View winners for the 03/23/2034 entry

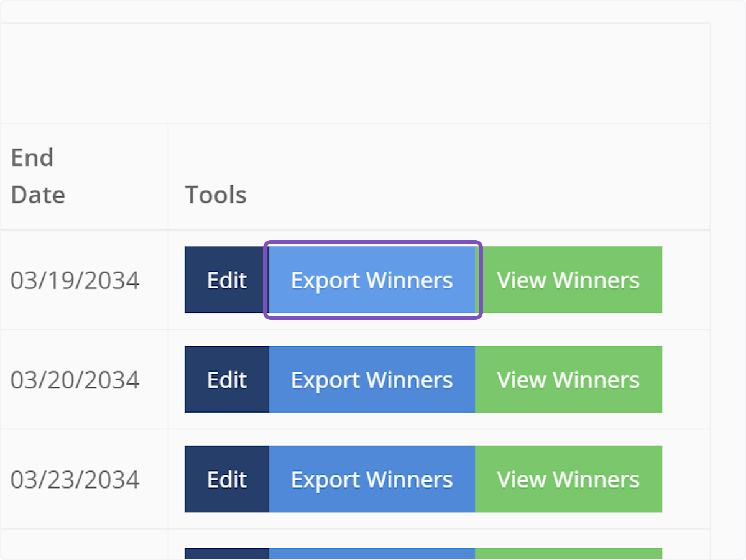click(568, 479)
